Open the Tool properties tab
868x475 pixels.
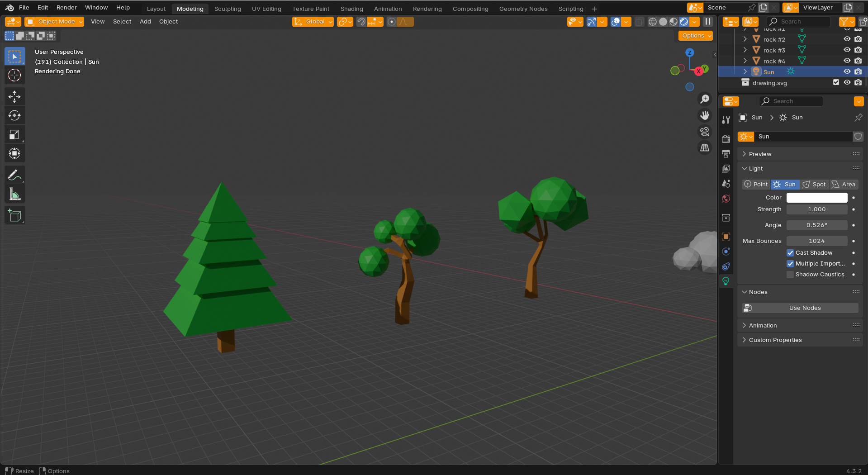tap(726, 120)
